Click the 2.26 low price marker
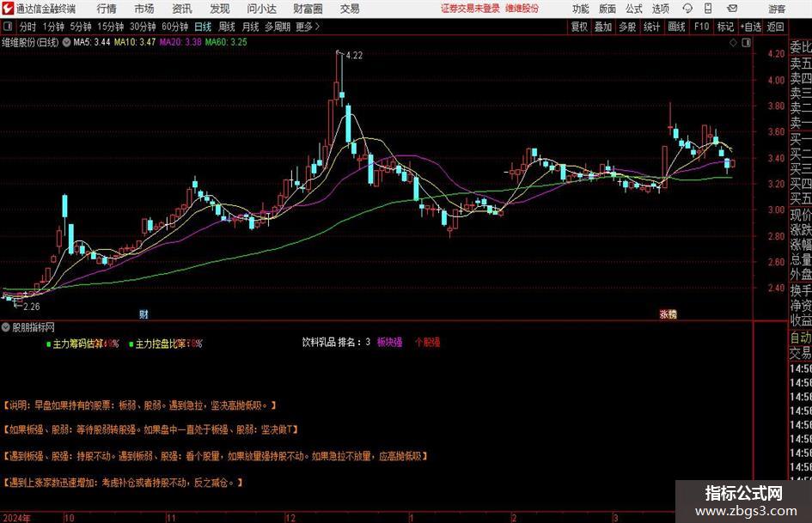Viewport: 812px width, 523px height. coord(32,307)
